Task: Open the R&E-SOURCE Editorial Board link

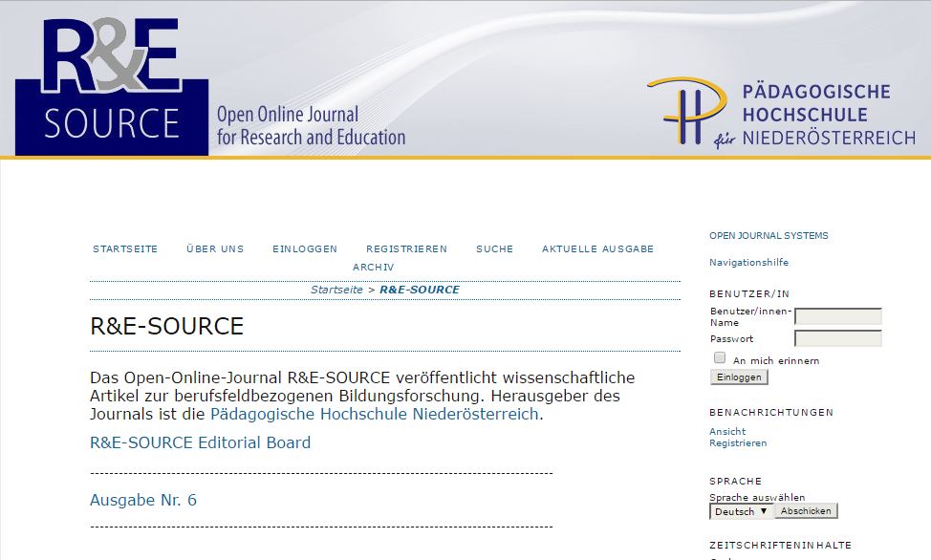Action: (200, 442)
